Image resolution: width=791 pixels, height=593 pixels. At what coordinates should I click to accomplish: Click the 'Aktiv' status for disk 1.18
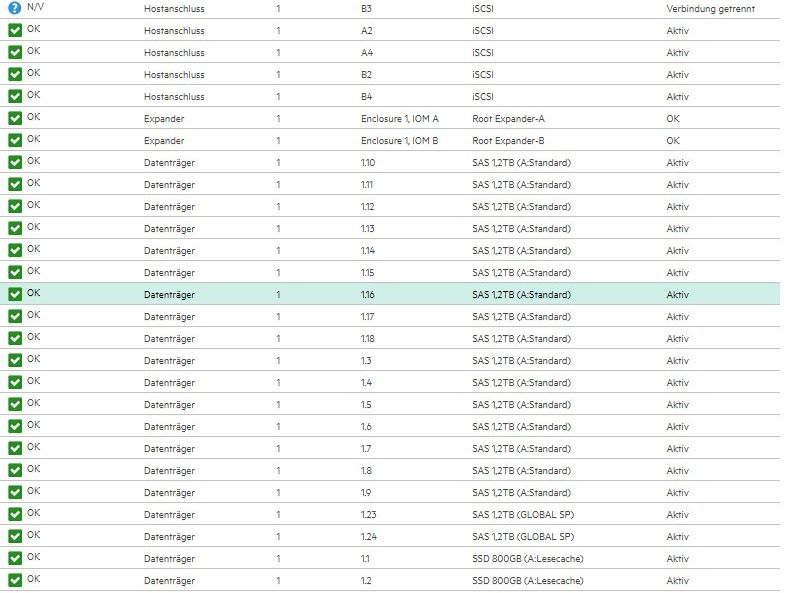[x=677, y=339]
